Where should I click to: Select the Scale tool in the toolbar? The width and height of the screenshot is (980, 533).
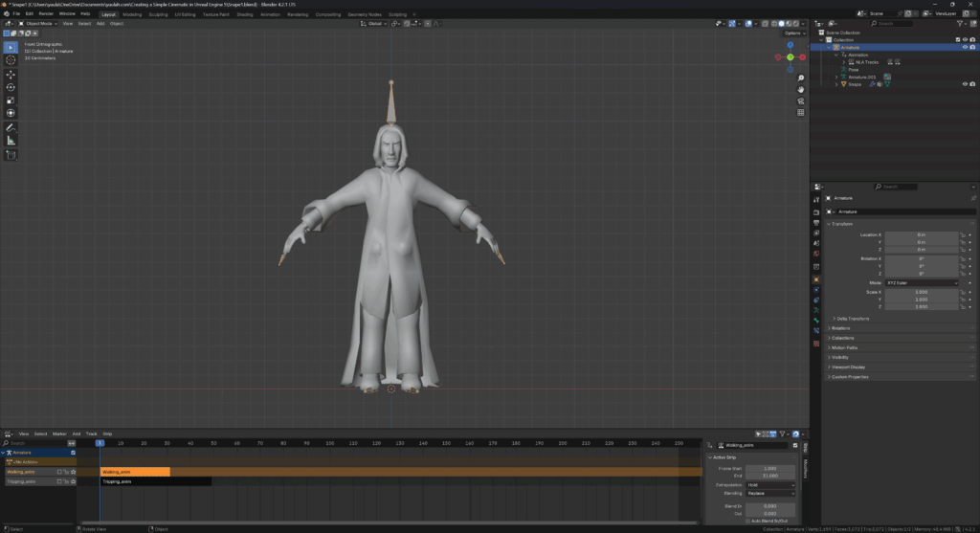[11, 100]
